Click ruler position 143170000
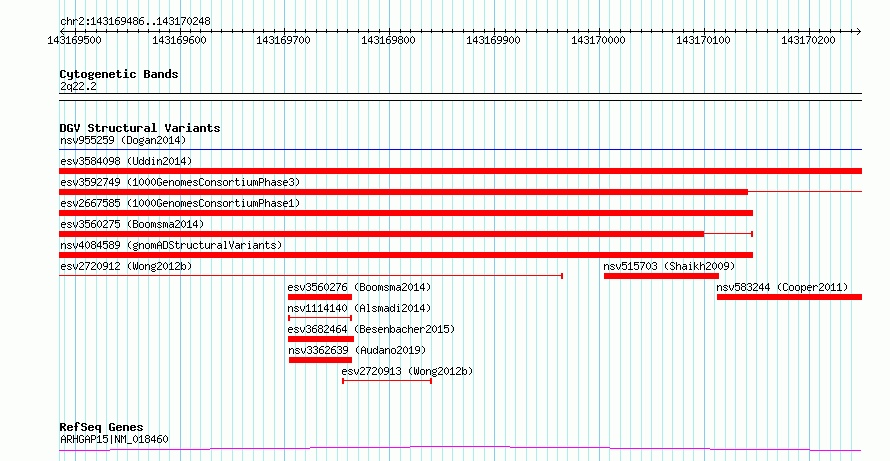 click(598, 40)
